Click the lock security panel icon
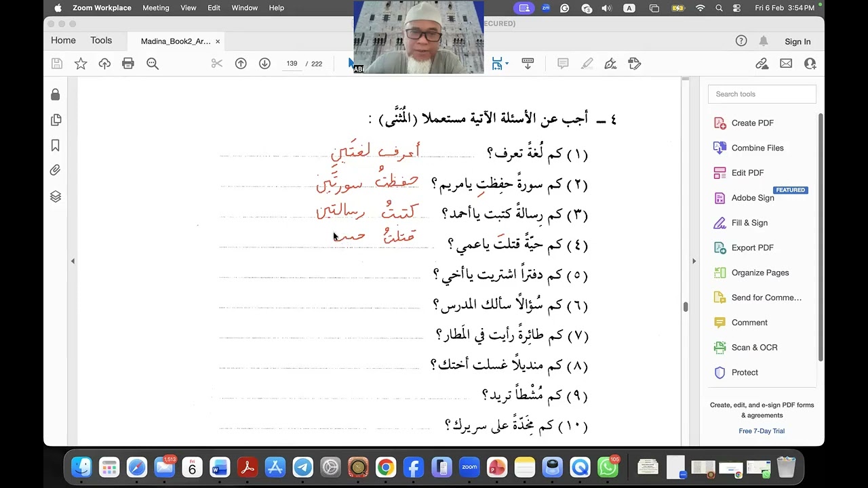Screen dimensions: 868x488 tap(56, 95)
